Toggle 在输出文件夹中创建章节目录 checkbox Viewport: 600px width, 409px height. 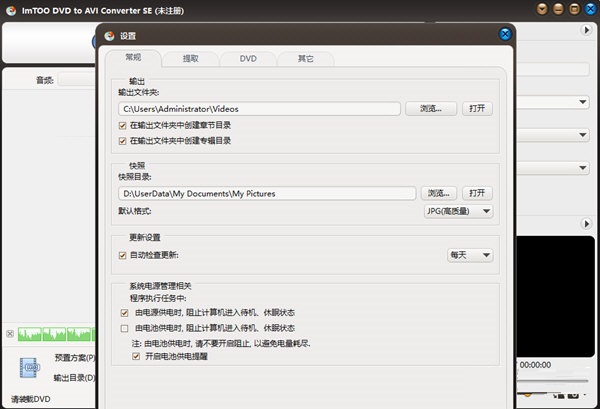(x=122, y=125)
